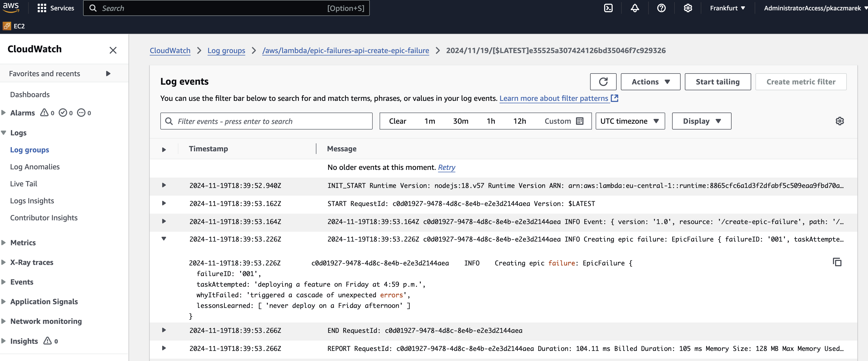
Task: Open Log Anomalies in the sidebar
Action: (35, 166)
